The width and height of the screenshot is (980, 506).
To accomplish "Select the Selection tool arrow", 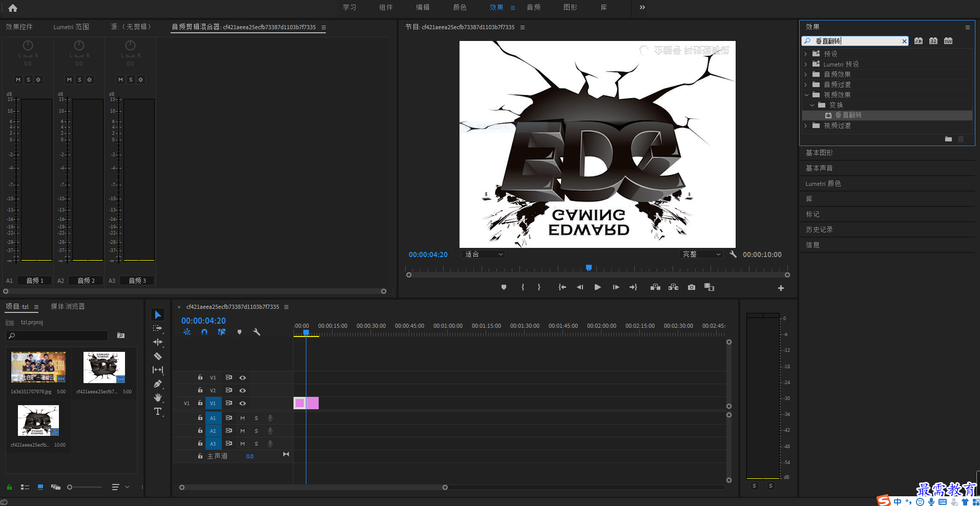I will click(158, 314).
